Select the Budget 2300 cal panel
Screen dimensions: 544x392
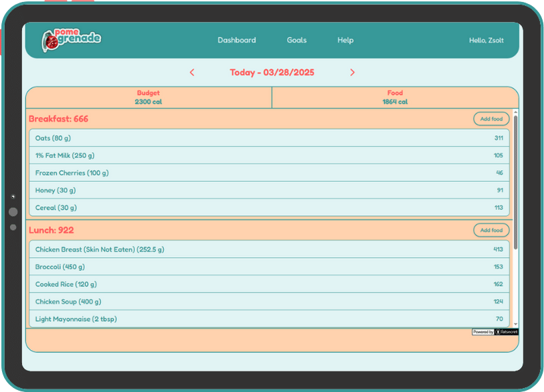coord(149,98)
